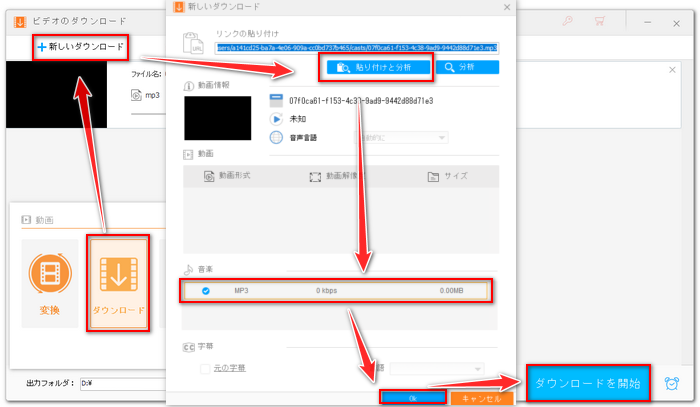Image resolution: width=700 pixels, height=407 pixels.
Task: Minimize the ビデオのダウンロード window
Action: [x=647, y=22]
